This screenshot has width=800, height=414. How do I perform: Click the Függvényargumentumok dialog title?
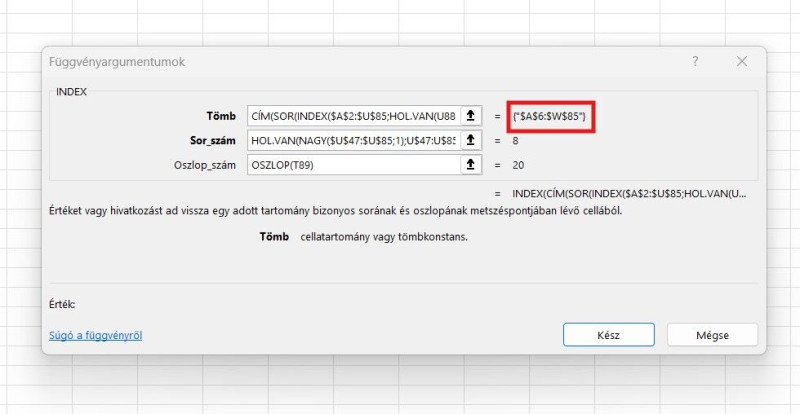click(117, 62)
